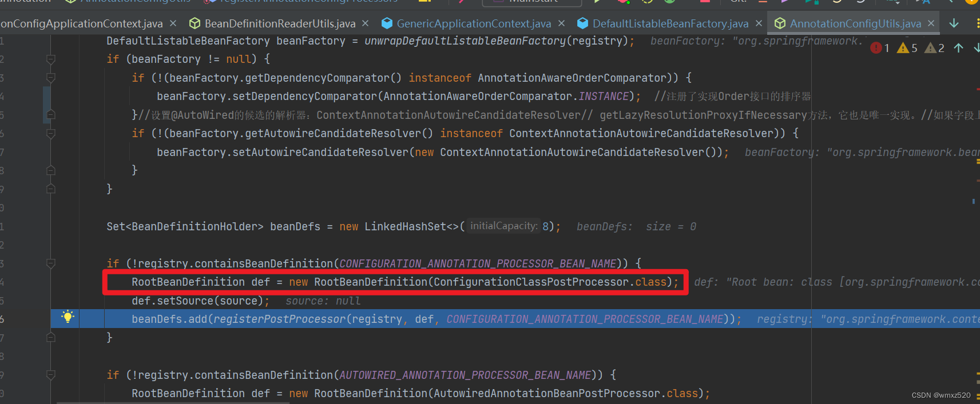This screenshot has height=404, width=980.
Task: Fold closing brace marker after beanDefs.add line
Action: pyautogui.click(x=51, y=338)
